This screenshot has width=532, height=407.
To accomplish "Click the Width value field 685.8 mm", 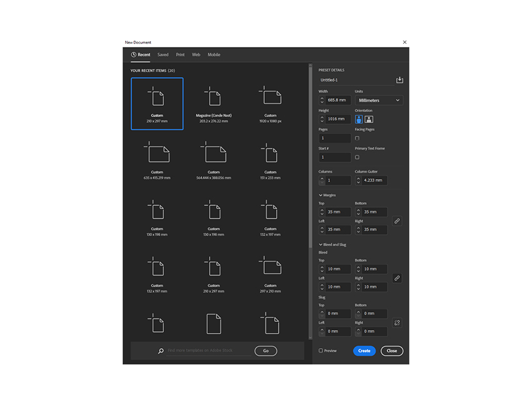I will [x=338, y=100].
